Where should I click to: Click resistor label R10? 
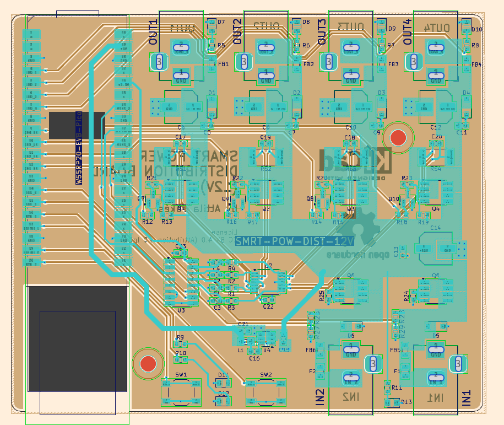(x=181, y=353)
